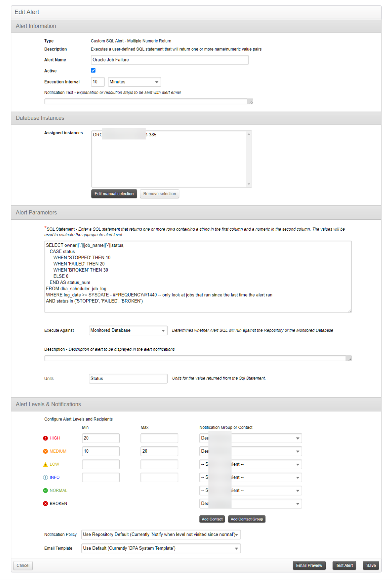Viewport: 392px width, 580px height.
Task: Click the Save button
Action: pyautogui.click(x=371, y=565)
